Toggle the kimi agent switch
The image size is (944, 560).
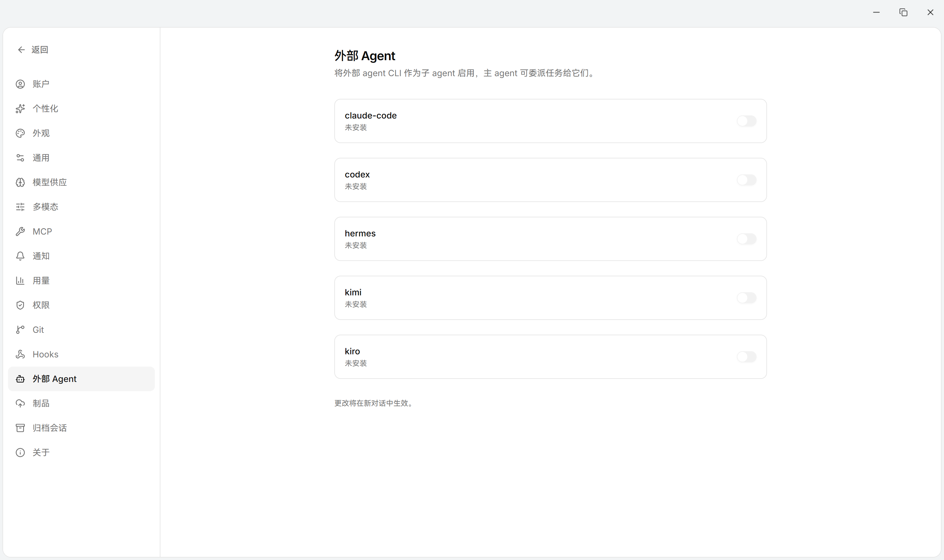pos(746,298)
